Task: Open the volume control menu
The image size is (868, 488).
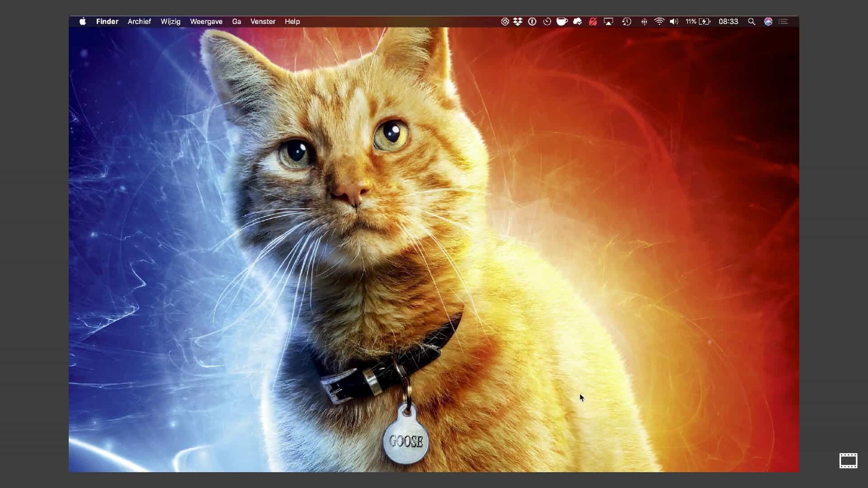Action: click(674, 21)
